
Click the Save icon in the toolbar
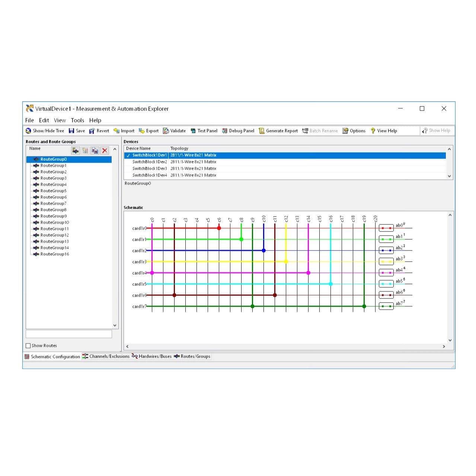coord(71,131)
